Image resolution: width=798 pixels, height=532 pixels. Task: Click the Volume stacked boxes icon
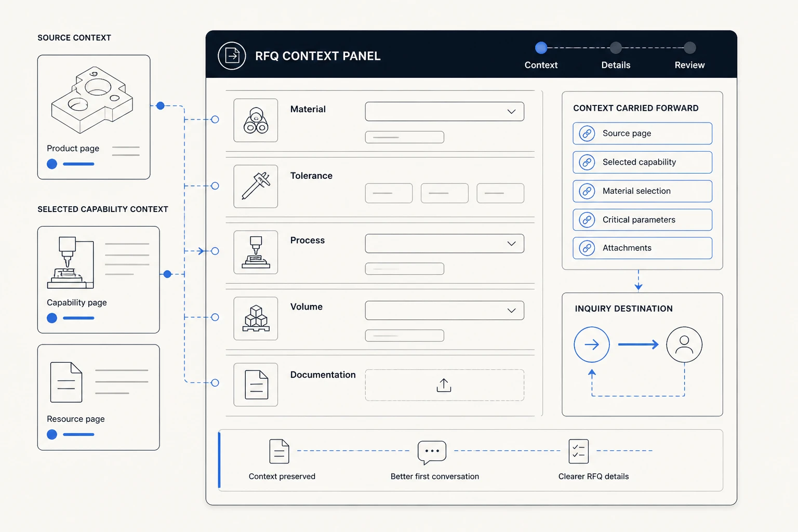(256, 318)
